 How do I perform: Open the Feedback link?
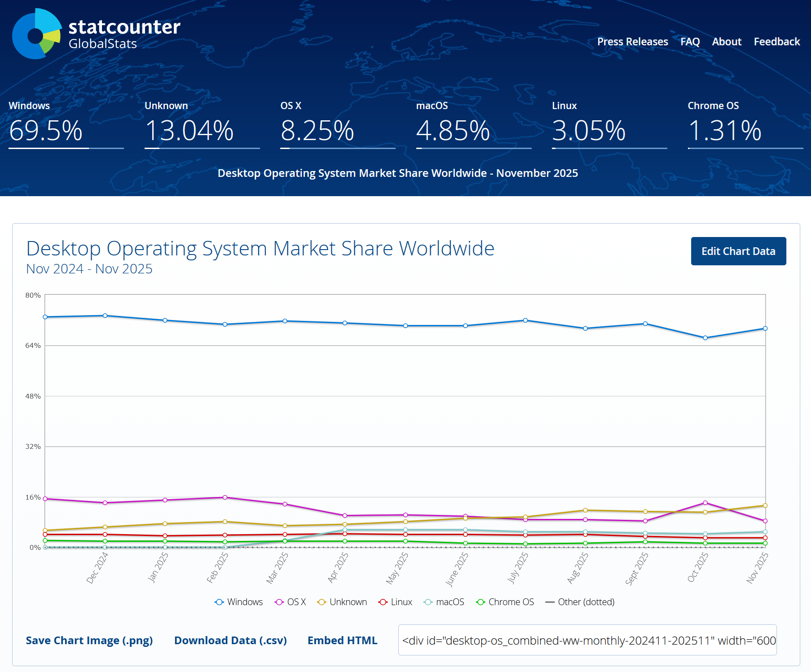[777, 42]
